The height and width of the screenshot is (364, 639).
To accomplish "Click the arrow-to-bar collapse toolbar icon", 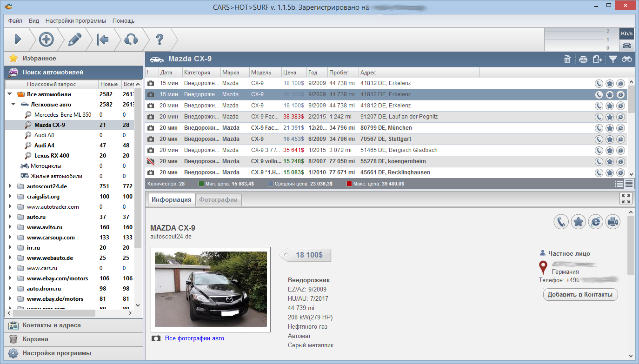I will [x=103, y=40].
